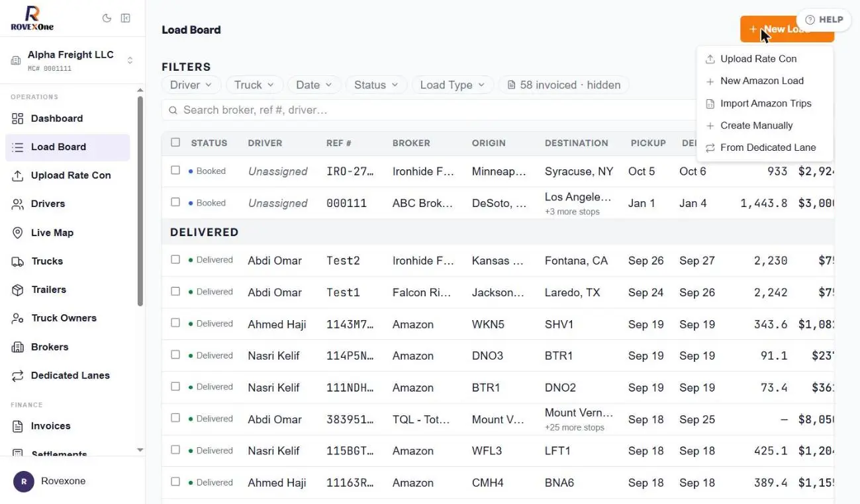The width and height of the screenshot is (860, 504).
Task: Click the Drivers people icon
Action: coord(18,204)
